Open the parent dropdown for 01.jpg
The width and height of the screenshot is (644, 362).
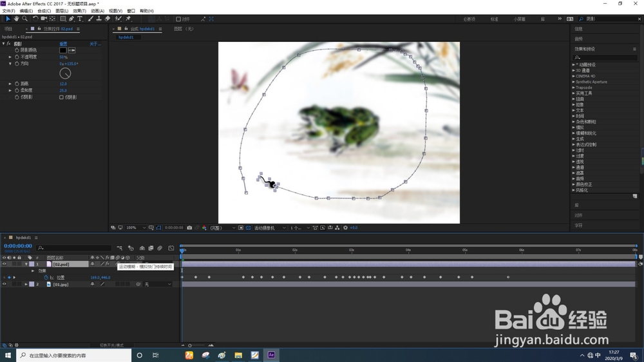[158, 284]
